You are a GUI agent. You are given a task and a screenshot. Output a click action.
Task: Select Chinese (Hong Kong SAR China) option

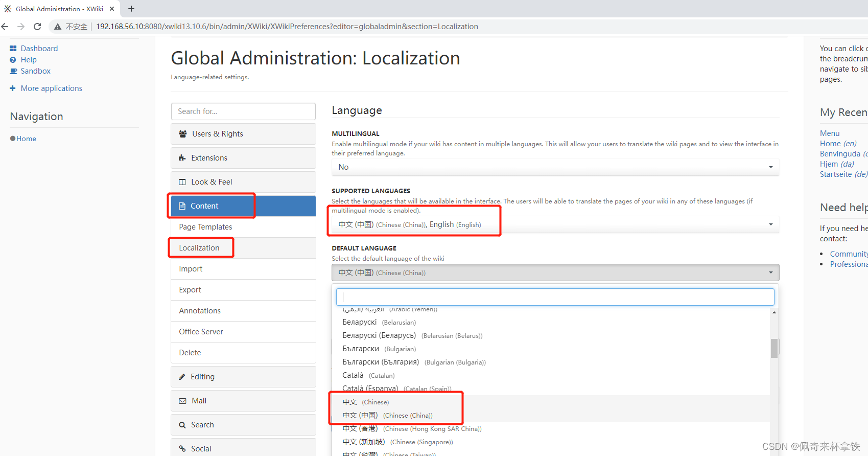(x=551, y=428)
